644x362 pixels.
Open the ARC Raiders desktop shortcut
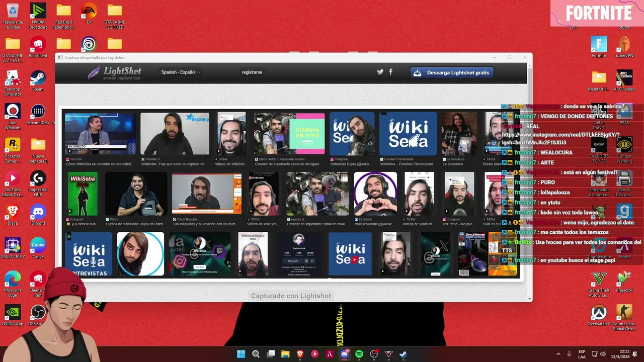tap(624, 81)
